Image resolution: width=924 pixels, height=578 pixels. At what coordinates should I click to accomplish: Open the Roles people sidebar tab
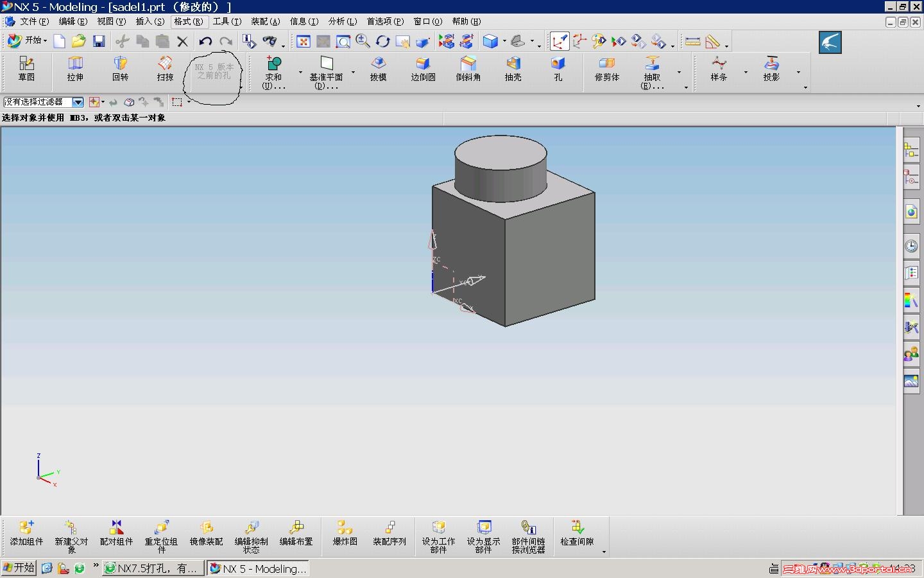click(x=911, y=354)
